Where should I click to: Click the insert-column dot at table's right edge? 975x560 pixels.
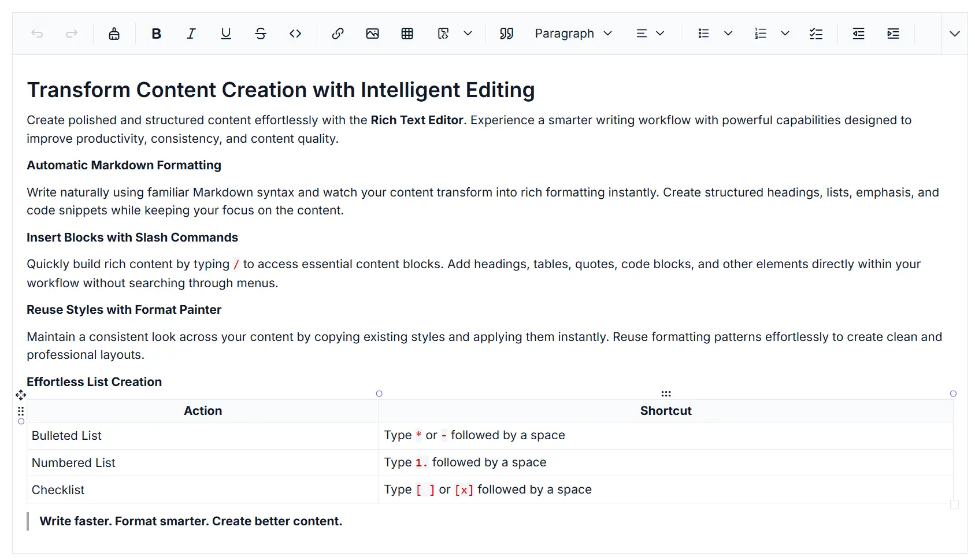[953, 394]
